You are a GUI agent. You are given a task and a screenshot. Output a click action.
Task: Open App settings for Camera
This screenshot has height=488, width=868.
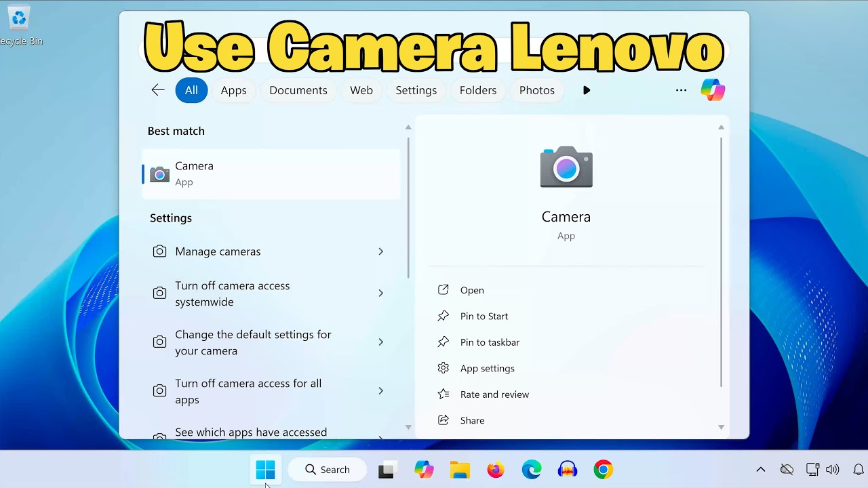[488, 368]
